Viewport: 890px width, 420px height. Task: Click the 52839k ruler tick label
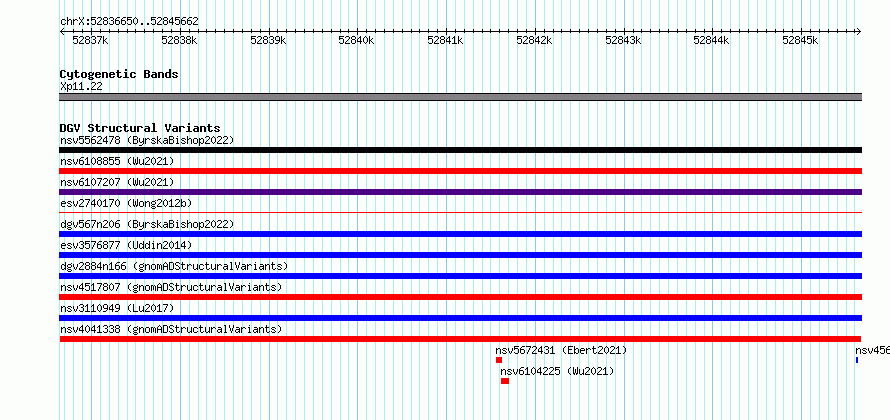268,40
